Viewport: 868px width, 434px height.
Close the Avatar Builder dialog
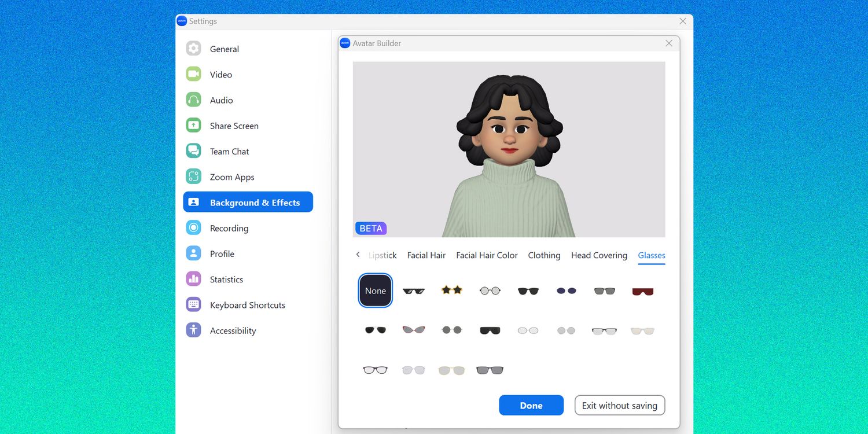click(669, 43)
